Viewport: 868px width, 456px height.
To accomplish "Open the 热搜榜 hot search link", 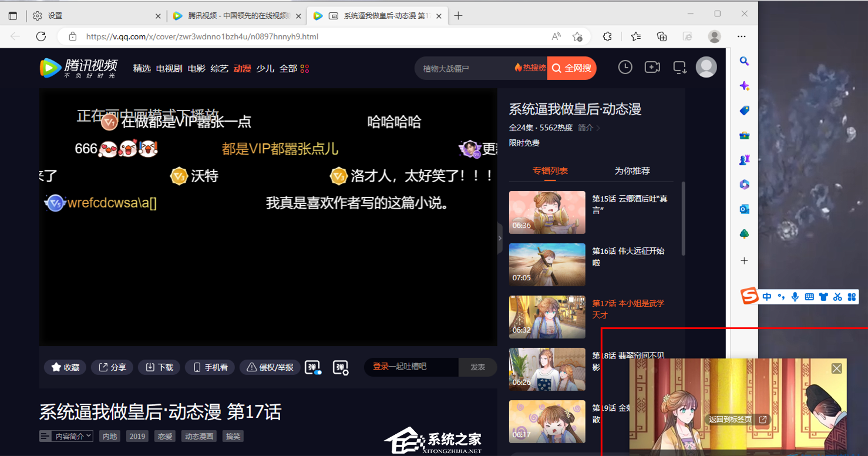I will tap(530, 68).
